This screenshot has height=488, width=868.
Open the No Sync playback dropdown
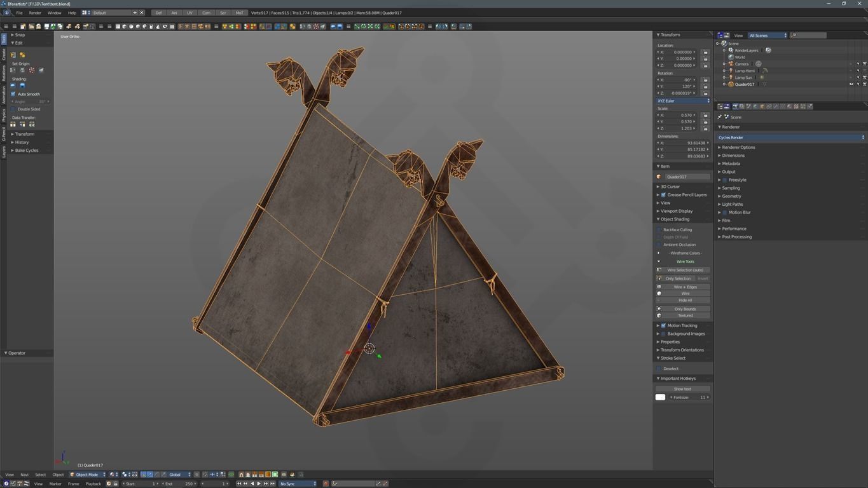click(298, 484)
